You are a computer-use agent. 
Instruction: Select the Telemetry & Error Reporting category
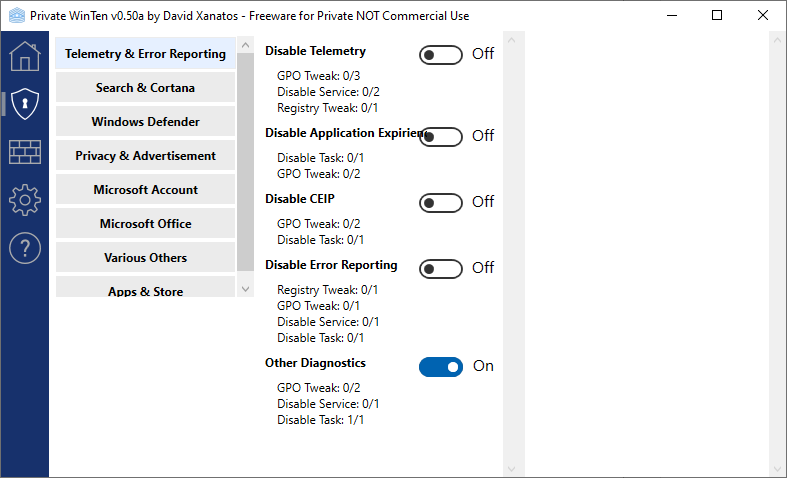tap(146, 54)
